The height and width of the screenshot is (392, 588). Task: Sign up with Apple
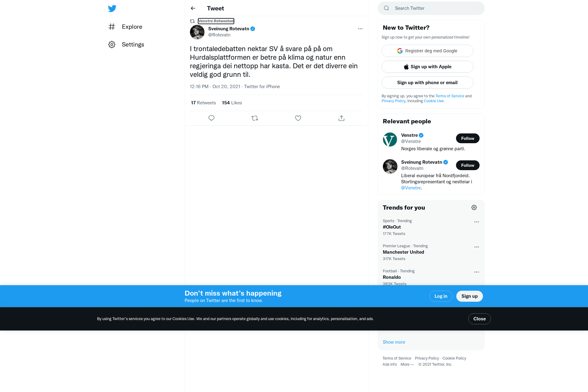tap(427, 67)
